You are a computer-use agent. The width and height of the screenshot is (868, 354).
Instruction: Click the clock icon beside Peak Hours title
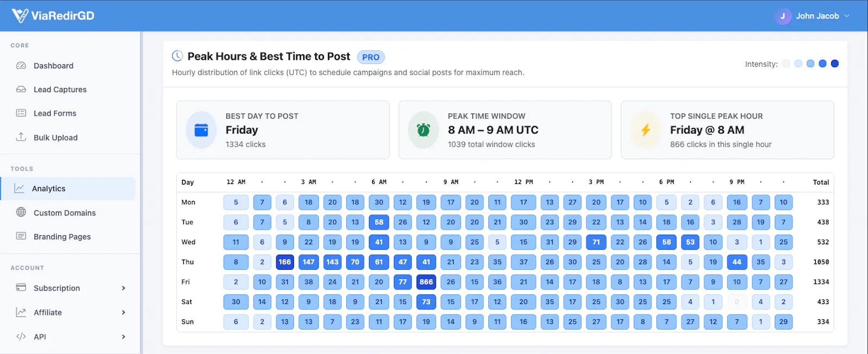coord(177,56)
